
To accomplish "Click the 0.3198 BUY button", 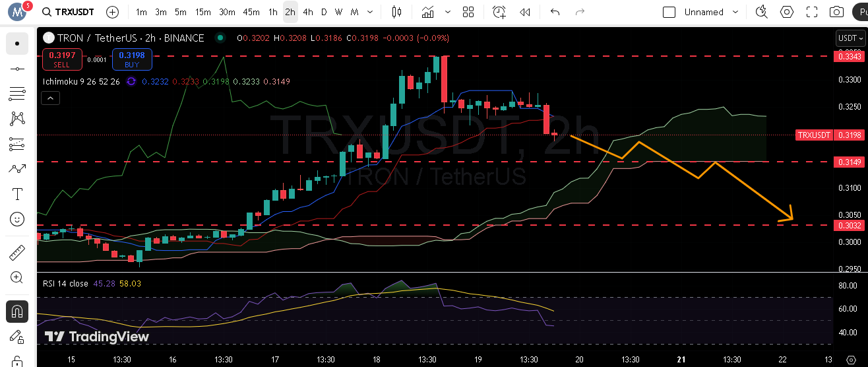I will point(132,59).
